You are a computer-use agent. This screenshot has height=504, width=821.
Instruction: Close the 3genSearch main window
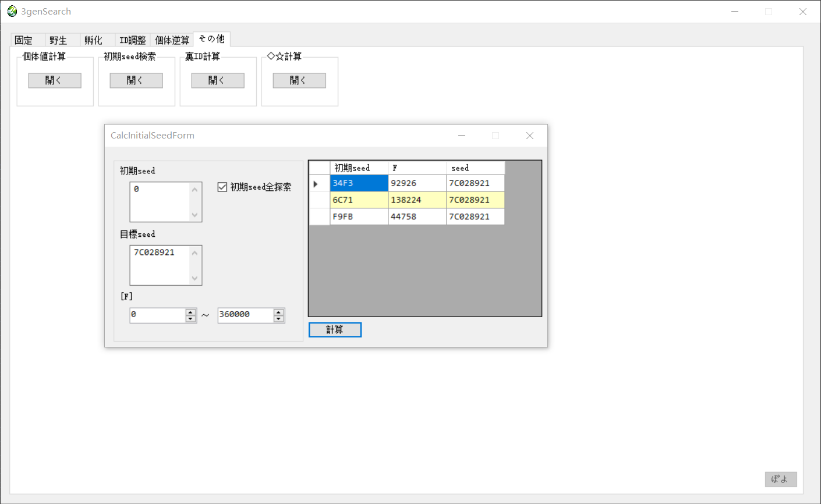tap(803, 12)
